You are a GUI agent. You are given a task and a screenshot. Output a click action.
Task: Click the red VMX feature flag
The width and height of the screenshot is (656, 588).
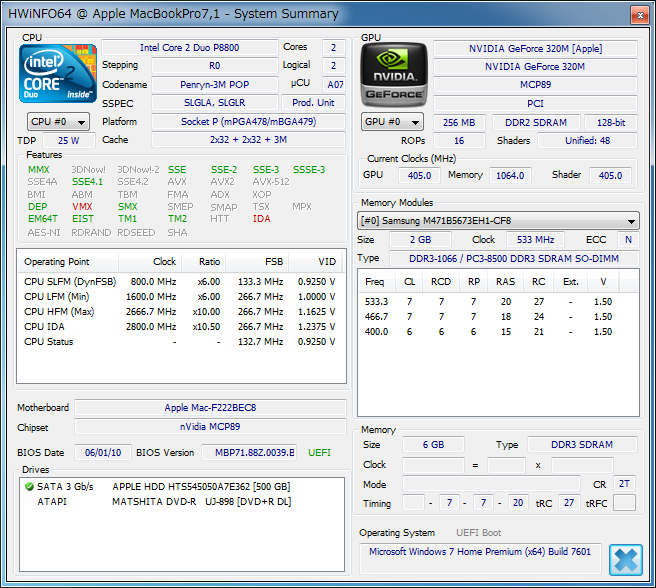(x=82, y=207)
